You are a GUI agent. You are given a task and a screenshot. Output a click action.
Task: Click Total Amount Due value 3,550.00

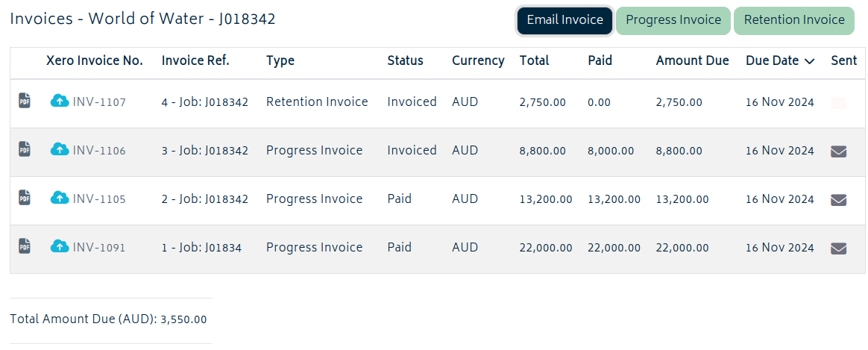(183, 319)
